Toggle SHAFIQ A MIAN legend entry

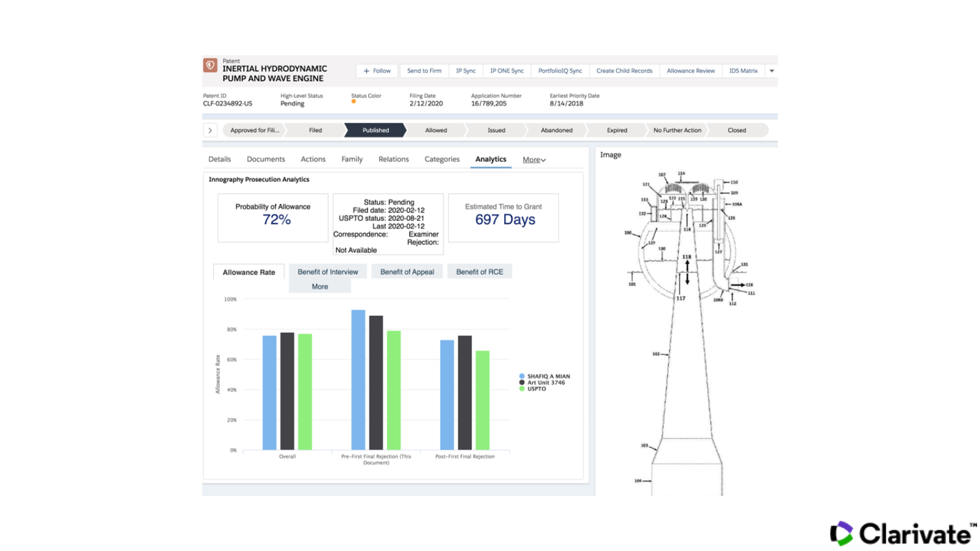pos(545,377)
